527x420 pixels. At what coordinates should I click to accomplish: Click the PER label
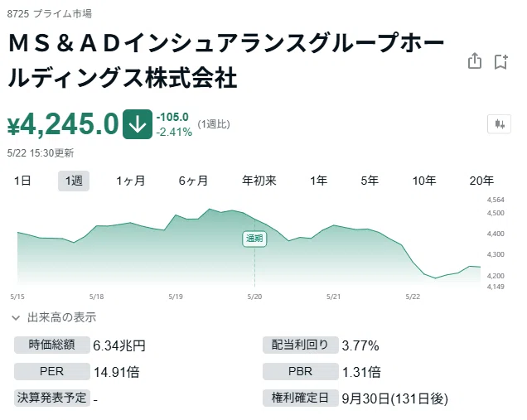tap(51, 371)
